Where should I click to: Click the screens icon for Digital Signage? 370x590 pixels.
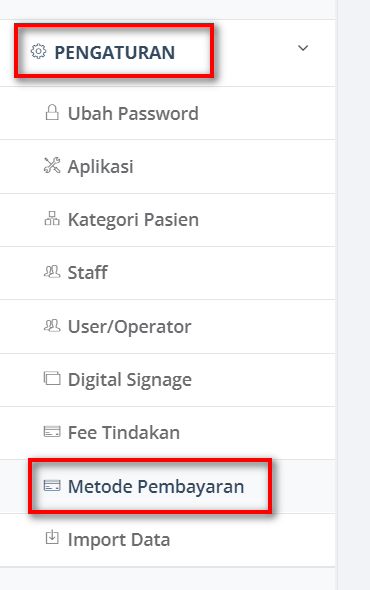tap(52, 379)
